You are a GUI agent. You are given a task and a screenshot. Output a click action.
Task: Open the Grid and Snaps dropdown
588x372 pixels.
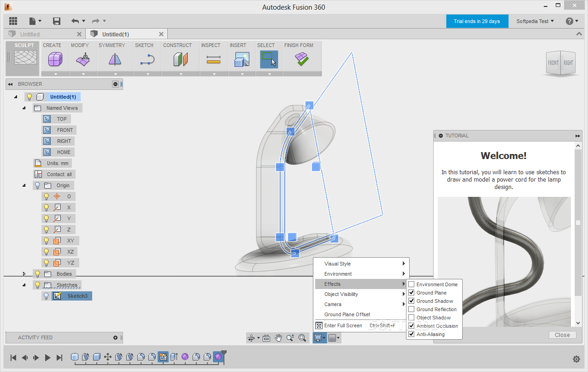point(335,338)
